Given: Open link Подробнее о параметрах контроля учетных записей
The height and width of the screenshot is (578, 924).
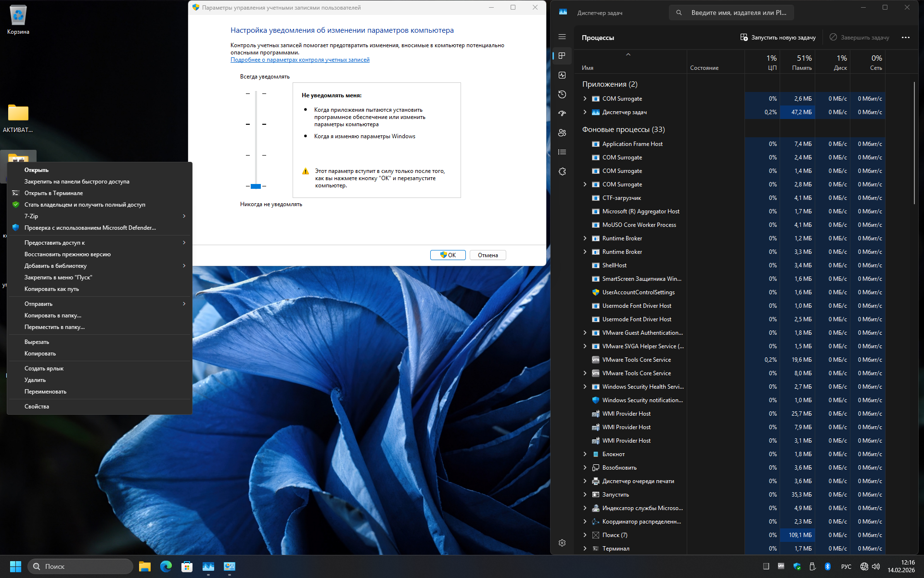Looking at the screenshot, I should (x=300, y=60).
